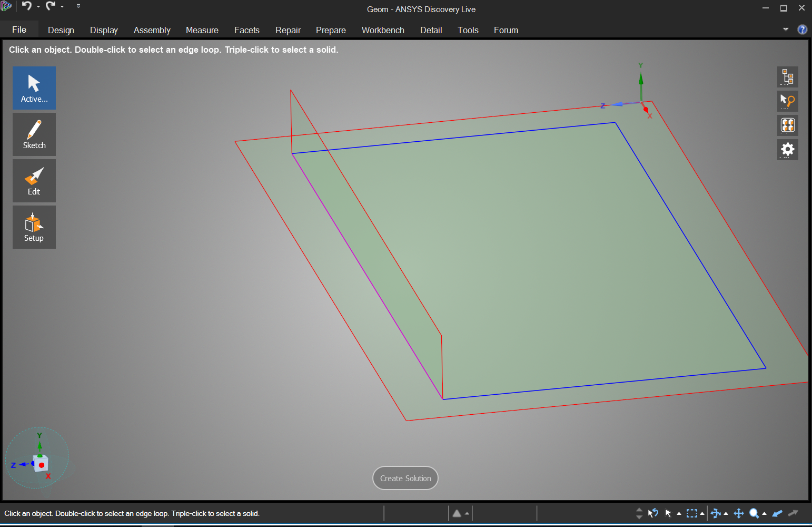Image resolution: width=812 pixels, height=527 pixels.
Task: Open the gear options panel
Action: tap(787, 150)
